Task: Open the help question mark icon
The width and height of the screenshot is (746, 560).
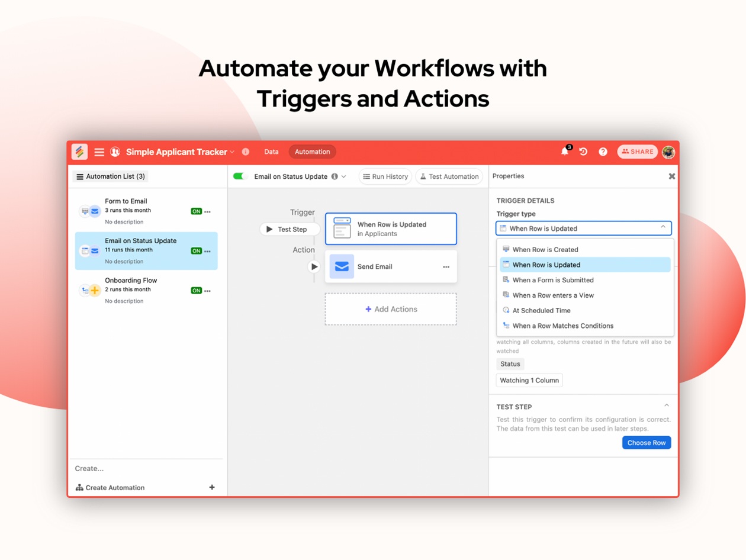Action: 603,152
